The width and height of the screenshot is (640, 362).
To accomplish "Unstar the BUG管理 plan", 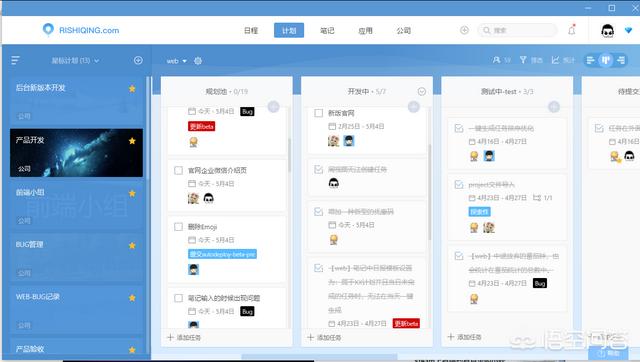I will 132,245.
